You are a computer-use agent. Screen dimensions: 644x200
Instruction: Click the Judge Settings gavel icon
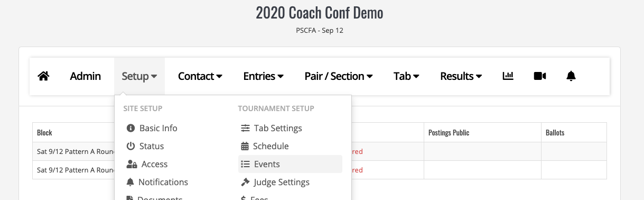245,182
